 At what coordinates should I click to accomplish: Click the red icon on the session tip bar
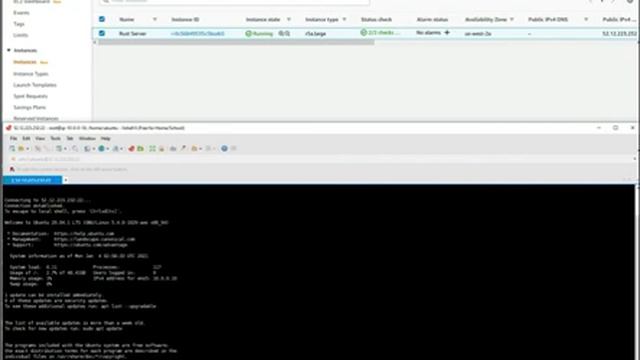12,169
